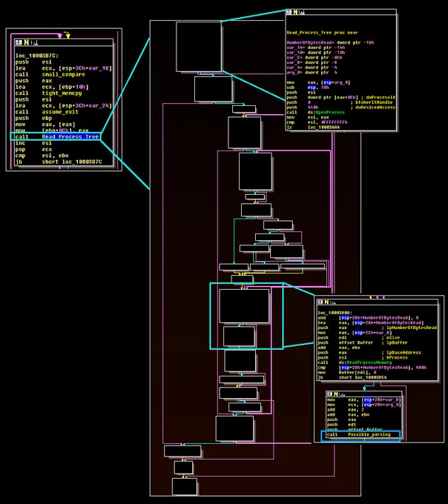Click 'push esi' line commented hProcess
Screen dimensions: 448x504
pos(363,357)
